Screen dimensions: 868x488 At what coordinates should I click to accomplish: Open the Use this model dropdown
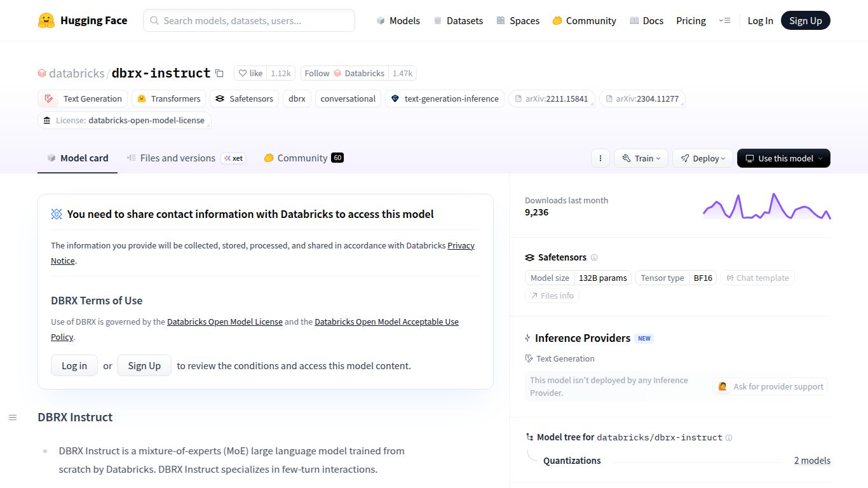(783, 158)
